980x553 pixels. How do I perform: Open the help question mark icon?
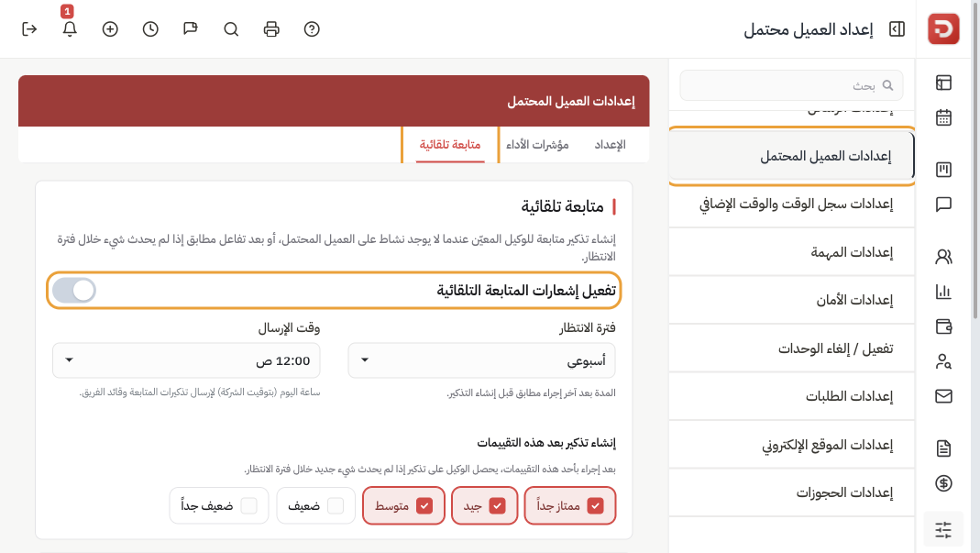[312, 29]
